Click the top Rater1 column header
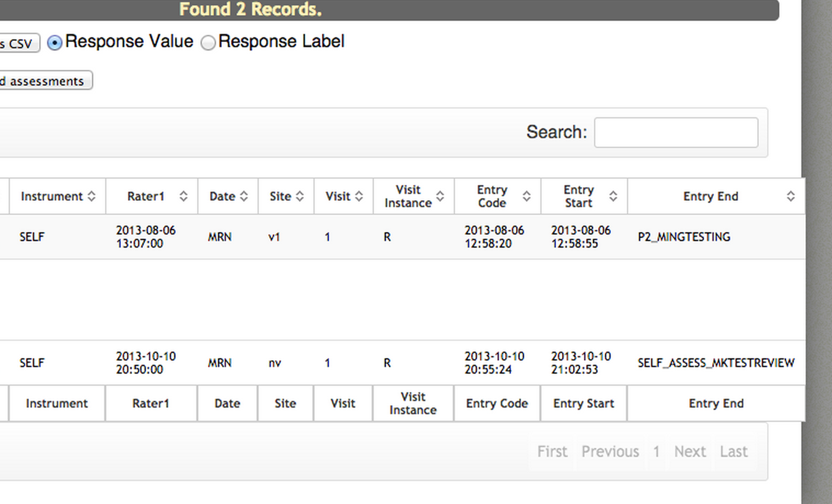The height and width of the screenshot is (504, 832). tap(152, 196)
